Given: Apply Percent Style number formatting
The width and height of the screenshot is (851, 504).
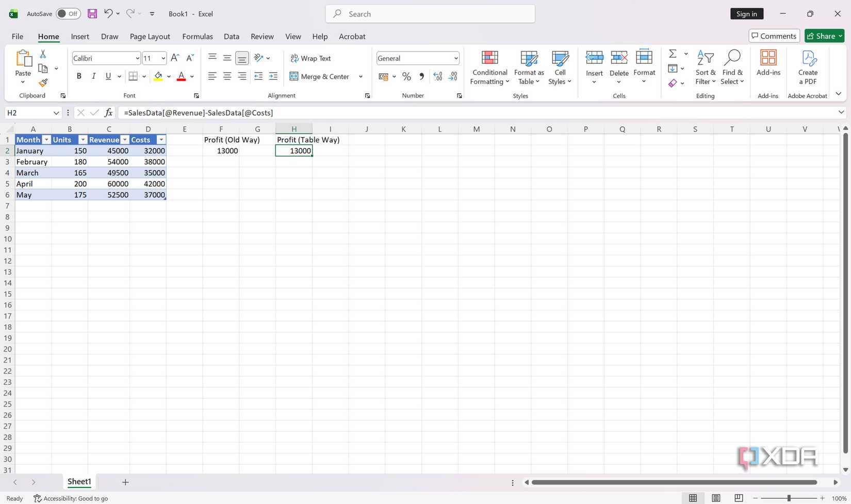Looking at the screenshot, I should coord(406,76).
